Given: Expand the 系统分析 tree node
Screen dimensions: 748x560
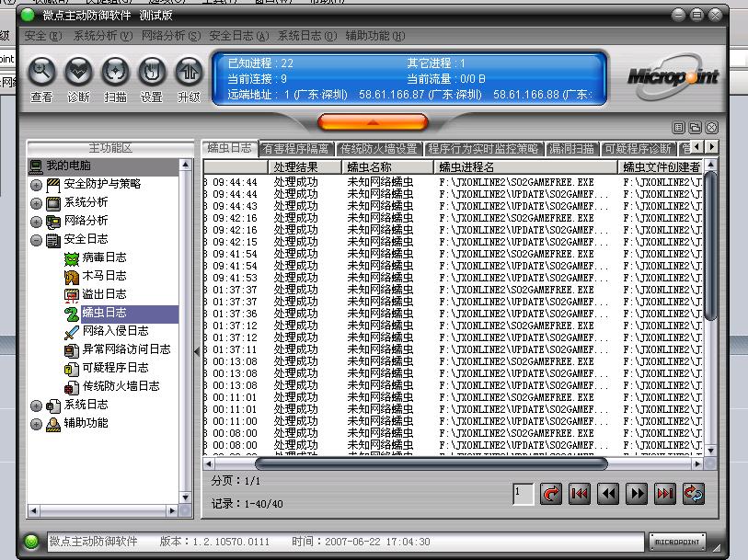Looking at the screenshot, I should [36, 203].
